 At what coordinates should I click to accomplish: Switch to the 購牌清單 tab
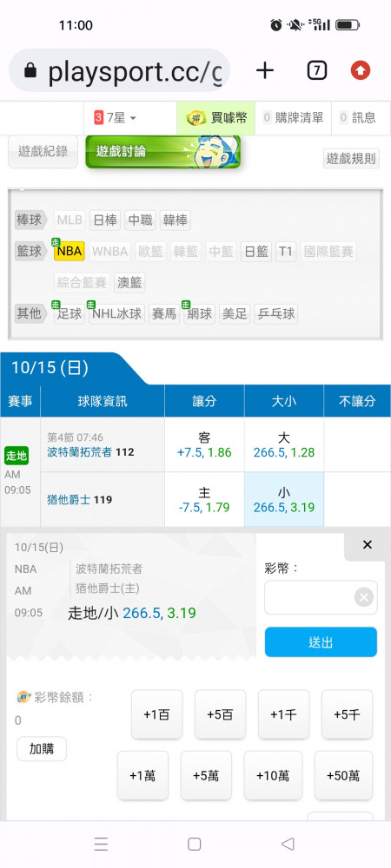(293, 117)
